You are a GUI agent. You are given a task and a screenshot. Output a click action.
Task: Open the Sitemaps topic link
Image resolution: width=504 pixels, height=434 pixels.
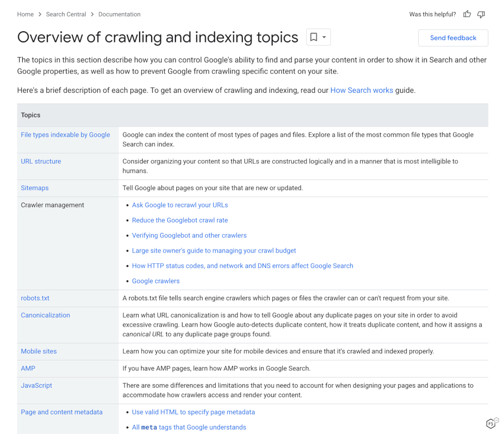[x=35, y=188]
